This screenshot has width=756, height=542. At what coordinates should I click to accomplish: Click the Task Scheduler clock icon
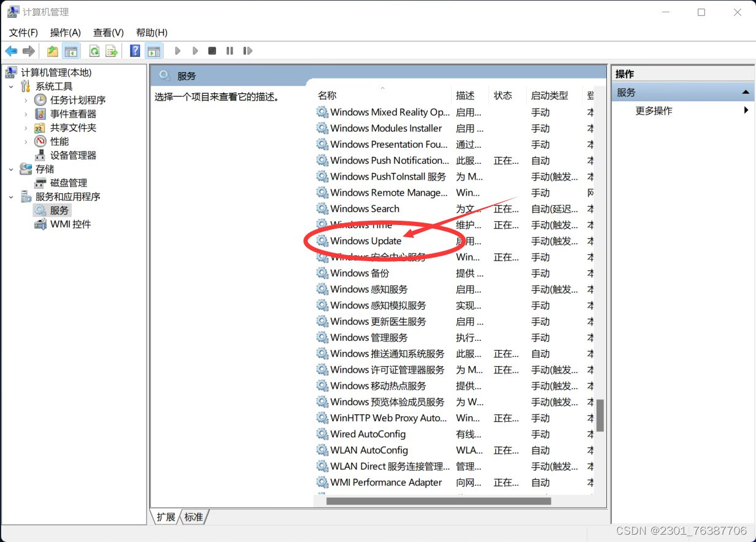click(x=40, y=100)
